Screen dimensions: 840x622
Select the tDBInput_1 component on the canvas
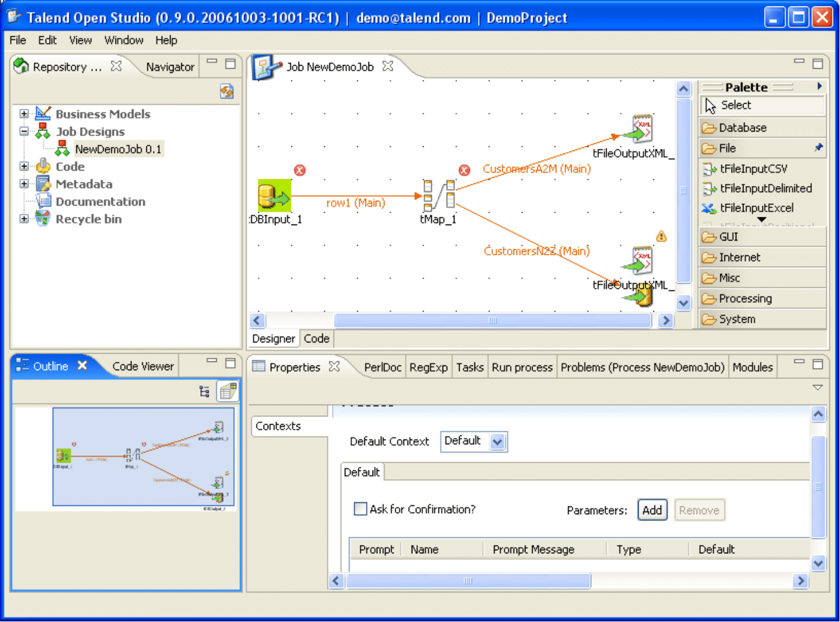(274, 195)
